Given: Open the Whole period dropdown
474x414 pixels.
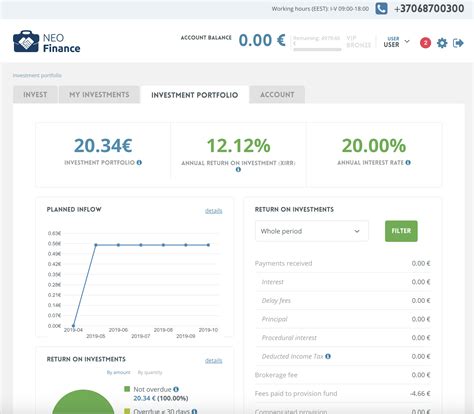Looking at the screenshot, I should tap(312, 231).
